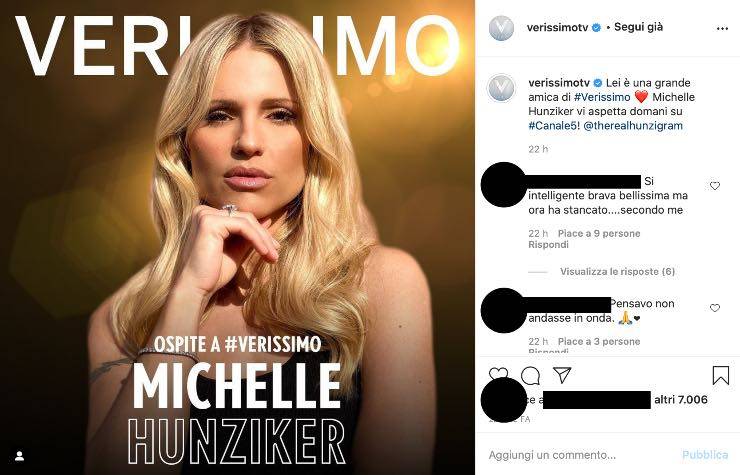This screenshot has width=740, height=475.
Task: Click Rispondi under first comment
Action: pyautogui.click(x=548, y=244)
